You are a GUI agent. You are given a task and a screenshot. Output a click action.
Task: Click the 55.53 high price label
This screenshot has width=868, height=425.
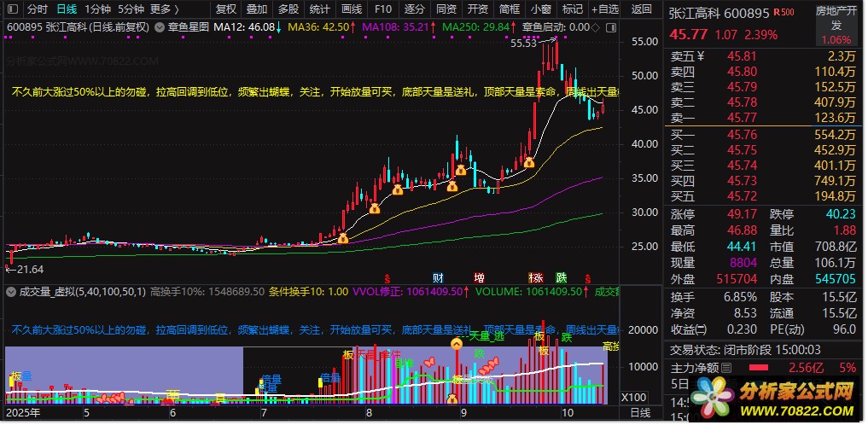click(x=522, y=44)
